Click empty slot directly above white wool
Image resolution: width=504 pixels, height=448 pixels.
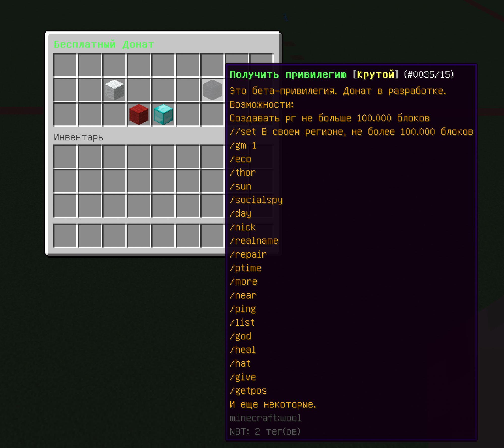(x=114, y=65)
